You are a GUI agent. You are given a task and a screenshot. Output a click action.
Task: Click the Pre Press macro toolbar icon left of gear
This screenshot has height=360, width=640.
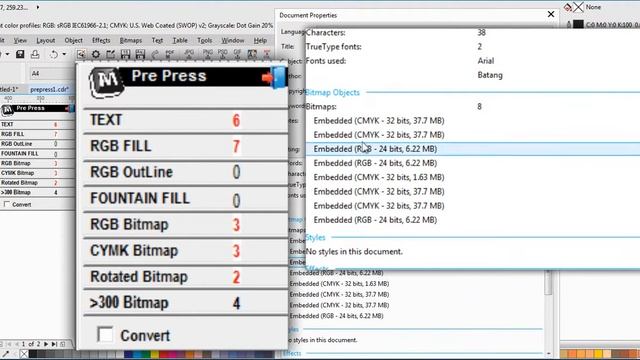pos(81,54)
